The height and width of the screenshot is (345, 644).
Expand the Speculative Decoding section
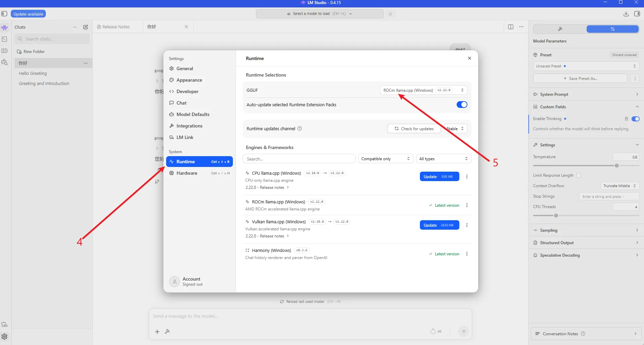point(586,255)
